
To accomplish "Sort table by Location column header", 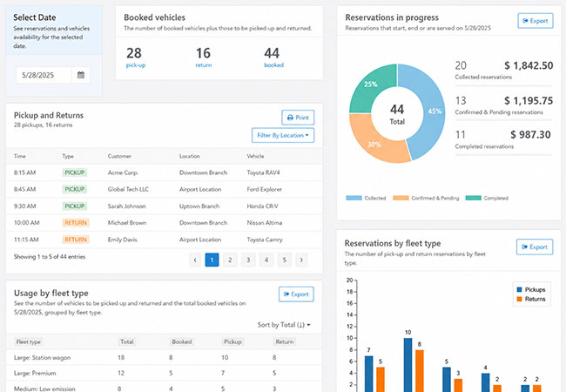I will (x=190, y=156).
